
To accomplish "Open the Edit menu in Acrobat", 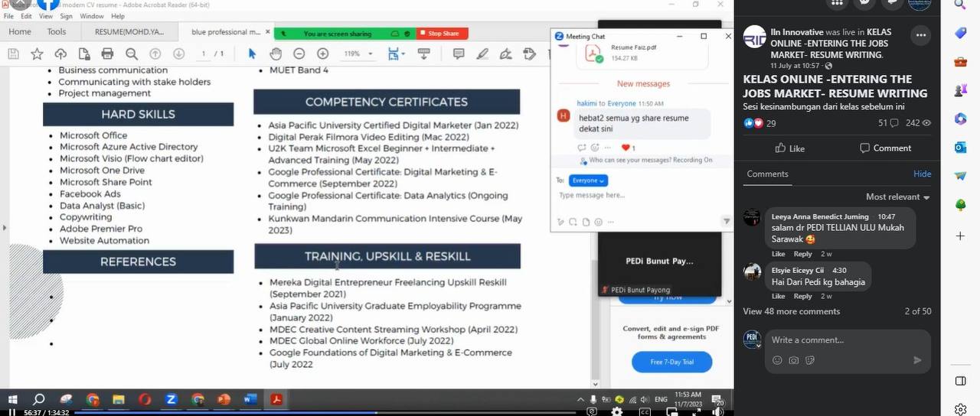I will [27, 16].
